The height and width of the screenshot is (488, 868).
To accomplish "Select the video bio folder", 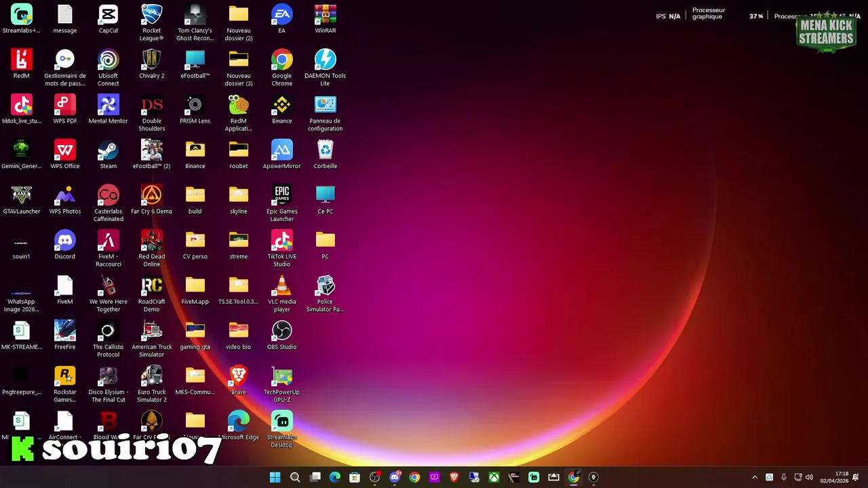I will pyautogui.click(x=239, y=335).
